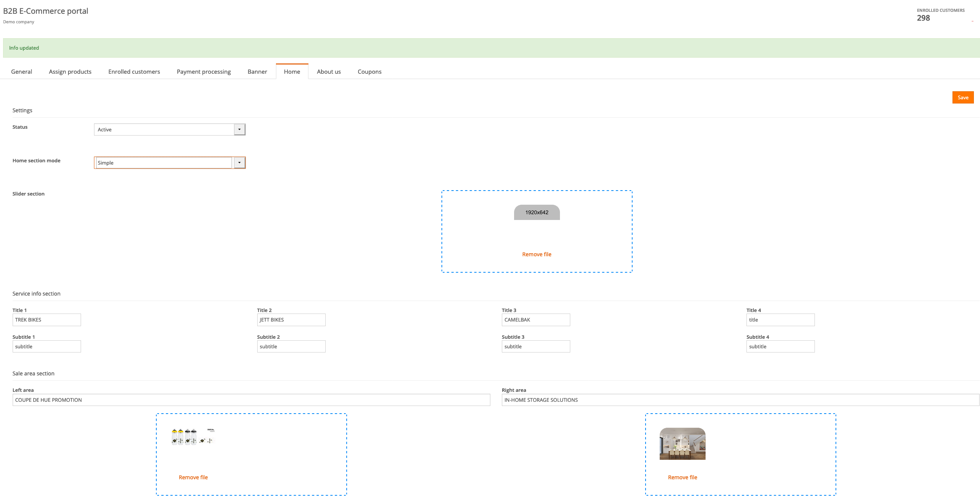
Task: Remove the left sale area file
Action: point(193,477)
